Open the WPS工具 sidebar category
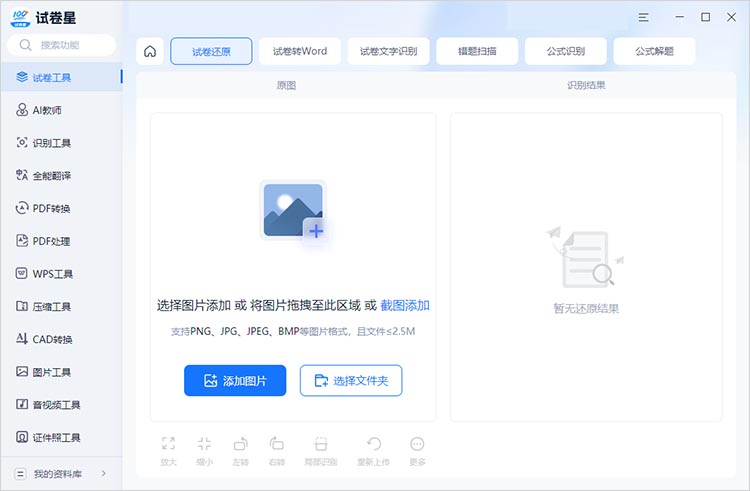750x491 pixels. click(x=61, y=273)
